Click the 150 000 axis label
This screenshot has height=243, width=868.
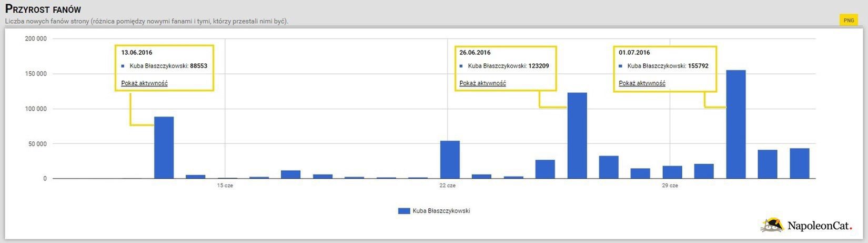(x=36, y=74)
